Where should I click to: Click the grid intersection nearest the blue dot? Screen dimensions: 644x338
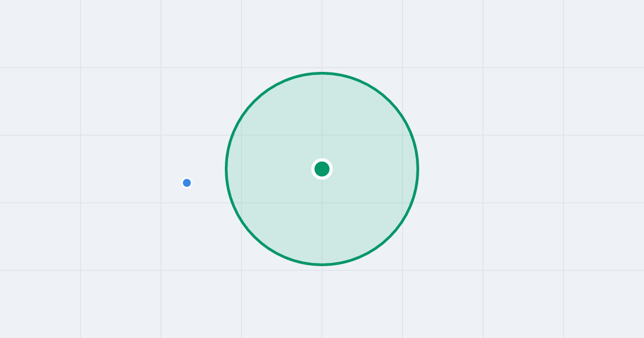161,203
